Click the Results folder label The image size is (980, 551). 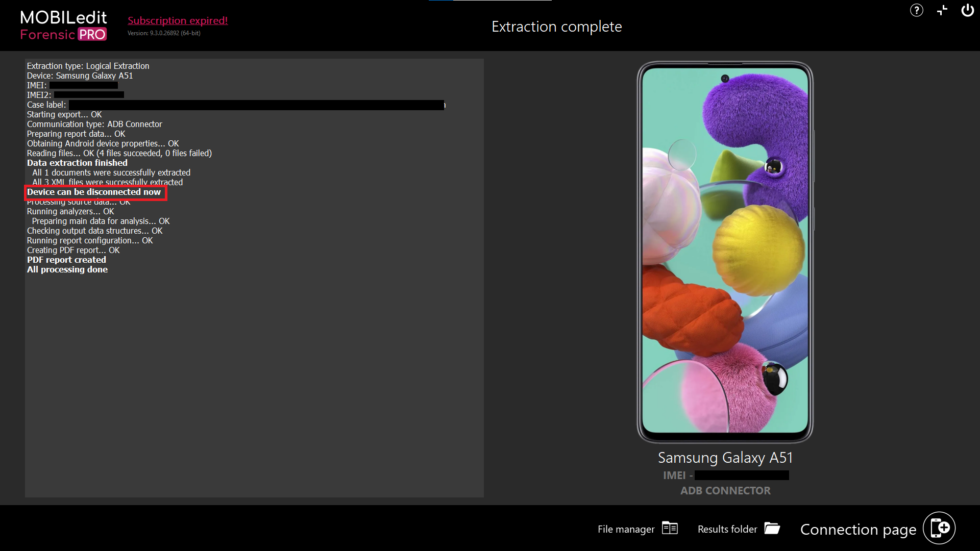point(727,529)
